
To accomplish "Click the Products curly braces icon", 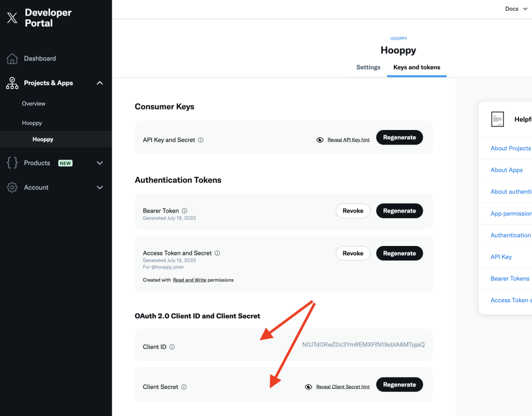I will pos(12,163).
